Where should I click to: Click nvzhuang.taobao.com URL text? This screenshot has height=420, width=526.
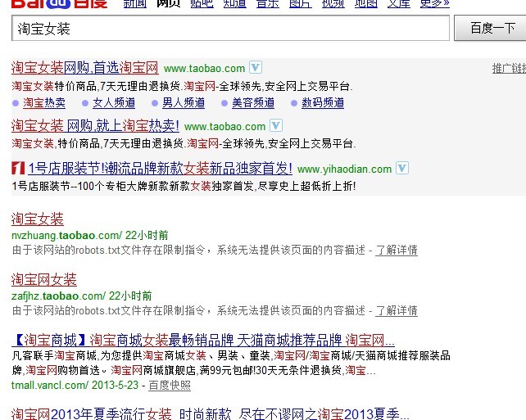66,235
